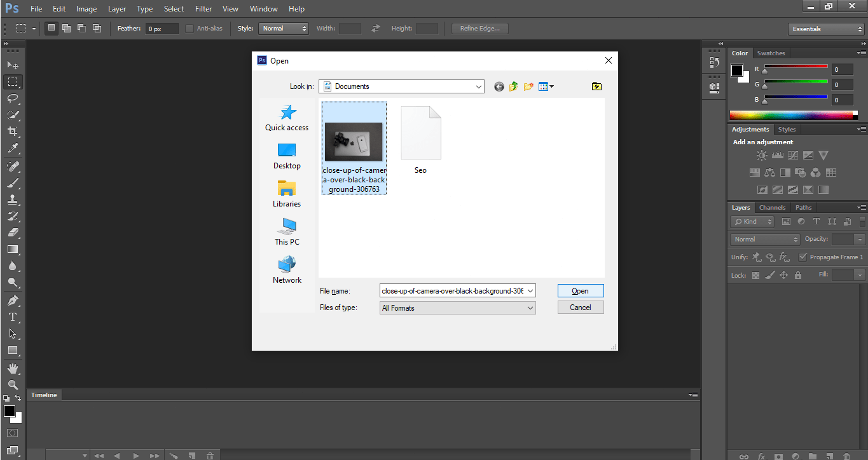The image size is (868, 460).
Task: Create a new folder in the Open dialog
Action: pos(528,86)
